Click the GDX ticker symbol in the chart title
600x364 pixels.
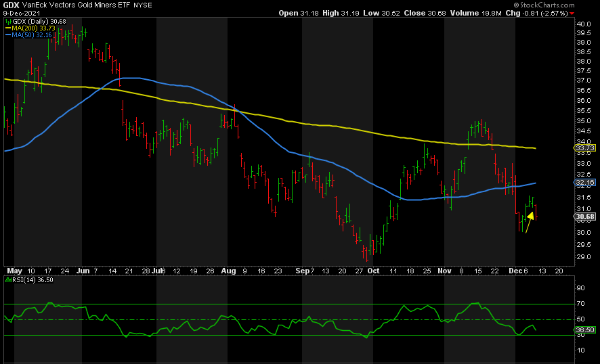click(x=11, y=5)
